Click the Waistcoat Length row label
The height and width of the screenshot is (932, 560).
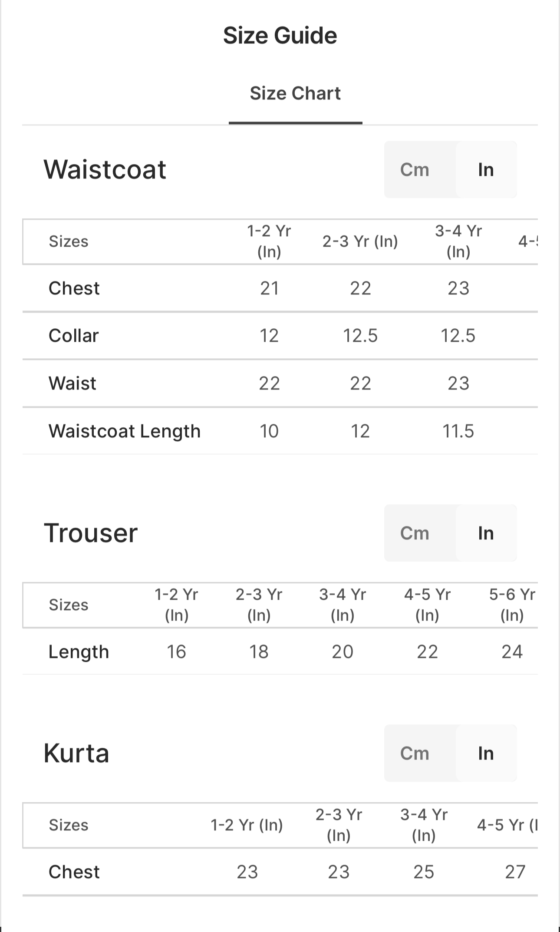point(125,431)
